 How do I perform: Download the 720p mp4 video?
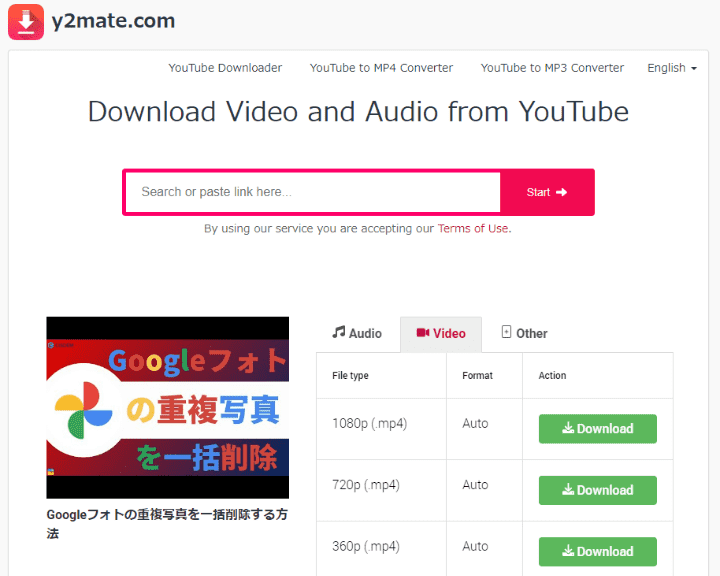click(x=597, y=490)
